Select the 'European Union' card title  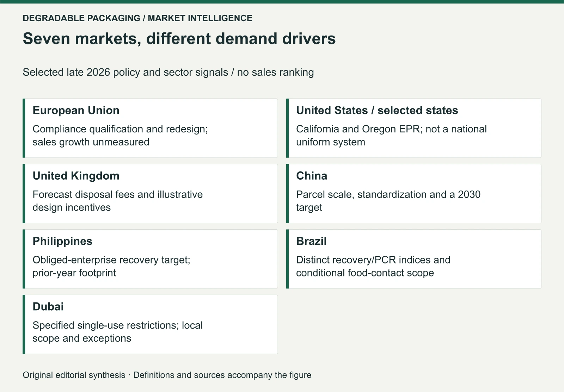pyautogui.click(x=76, y=110)
